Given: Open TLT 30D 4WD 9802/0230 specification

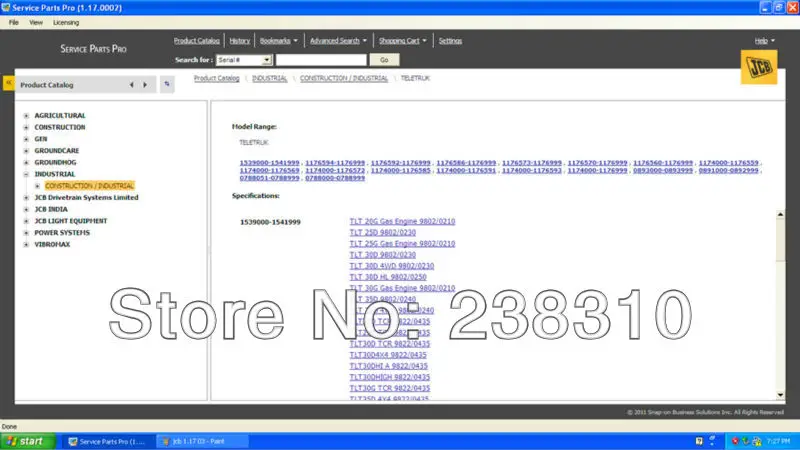Looking at the screenshot, I should click(x=391, y=266).
